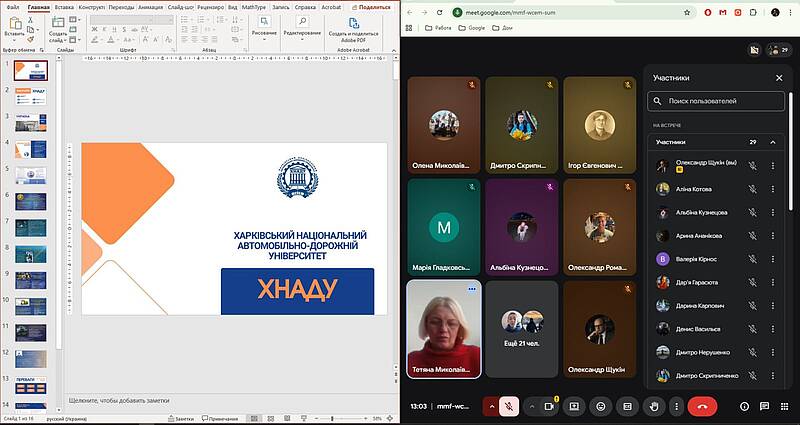Close the Участники side panel
The width and height of the screenshot is (800, 425).
tap(779, 77)
